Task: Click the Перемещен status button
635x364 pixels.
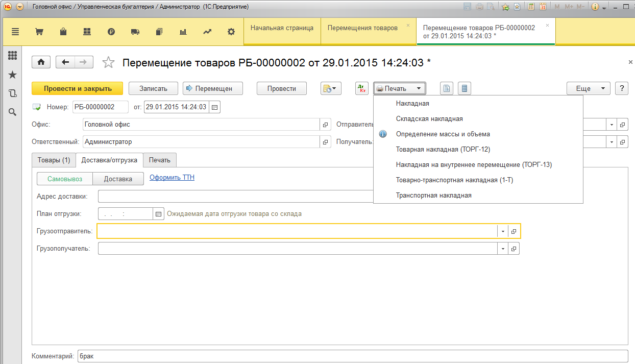Action: 213,88
